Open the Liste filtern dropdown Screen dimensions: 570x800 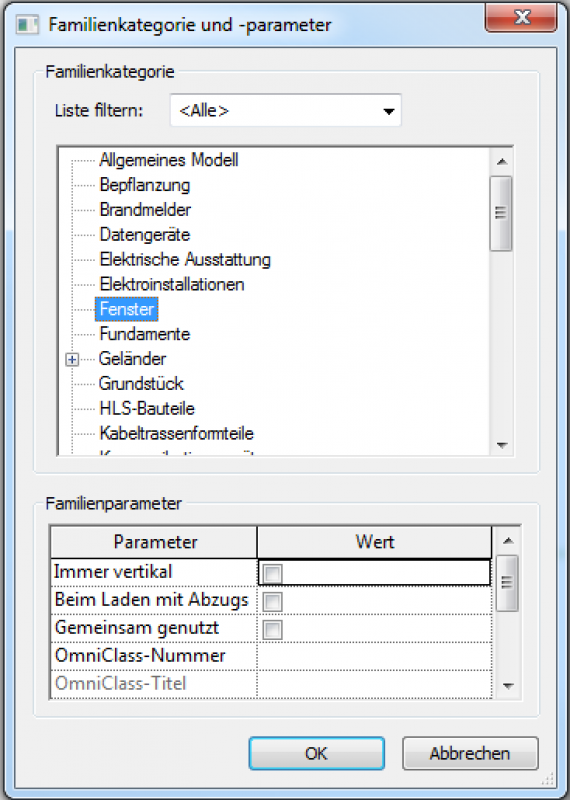click(x=286, y=111)
